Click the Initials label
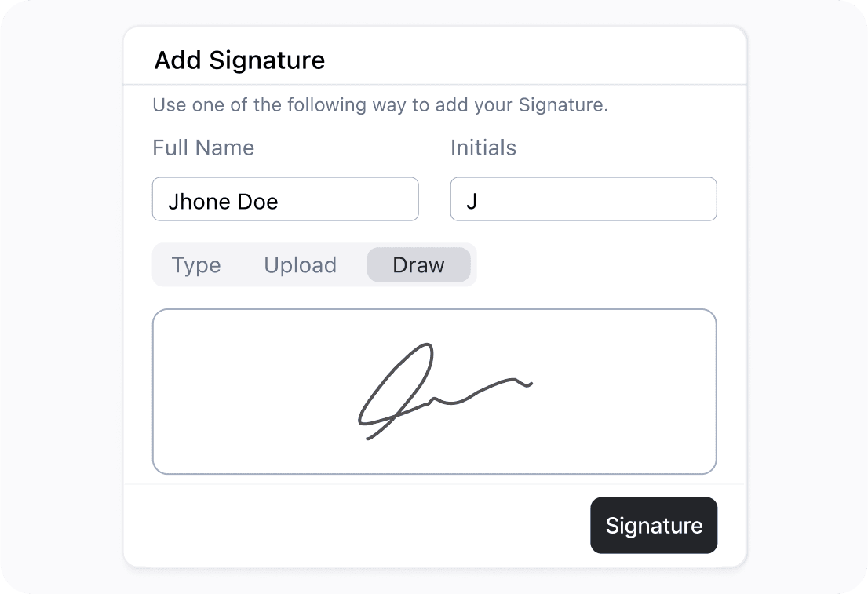The height and width of the screenshot is (594, 868). (x=483, y=148)
